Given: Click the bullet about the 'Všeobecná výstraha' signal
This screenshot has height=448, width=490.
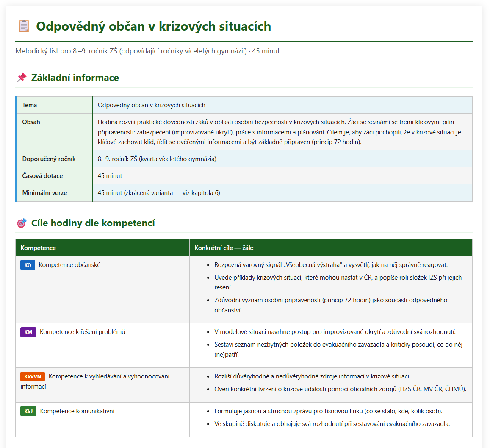Looking at the screenshot, I should click(x=331, y=265).
